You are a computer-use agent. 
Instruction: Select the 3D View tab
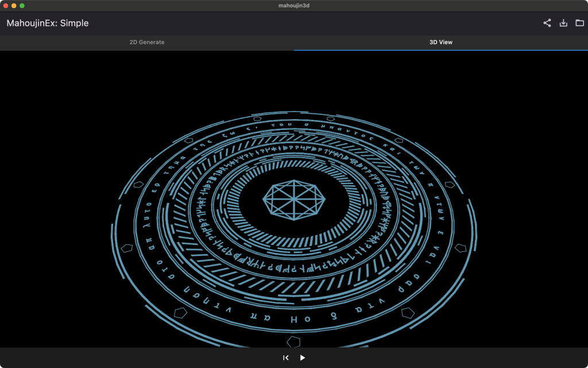441,43
